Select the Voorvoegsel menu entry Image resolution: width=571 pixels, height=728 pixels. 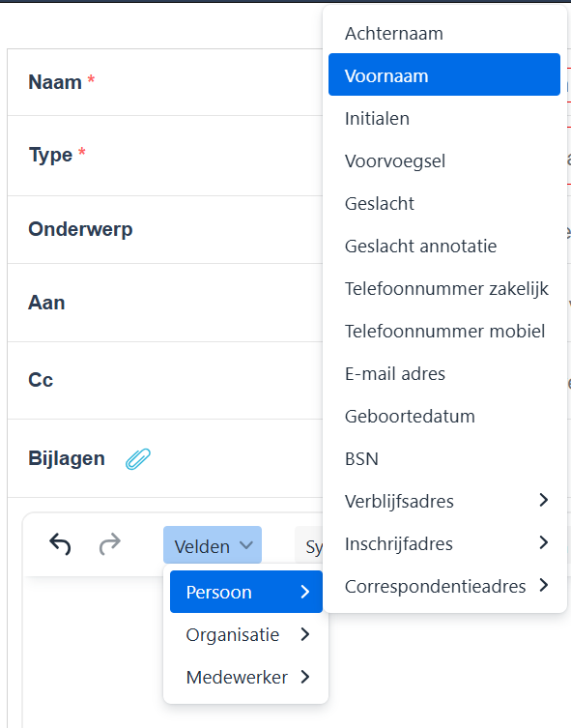(444, 161)
